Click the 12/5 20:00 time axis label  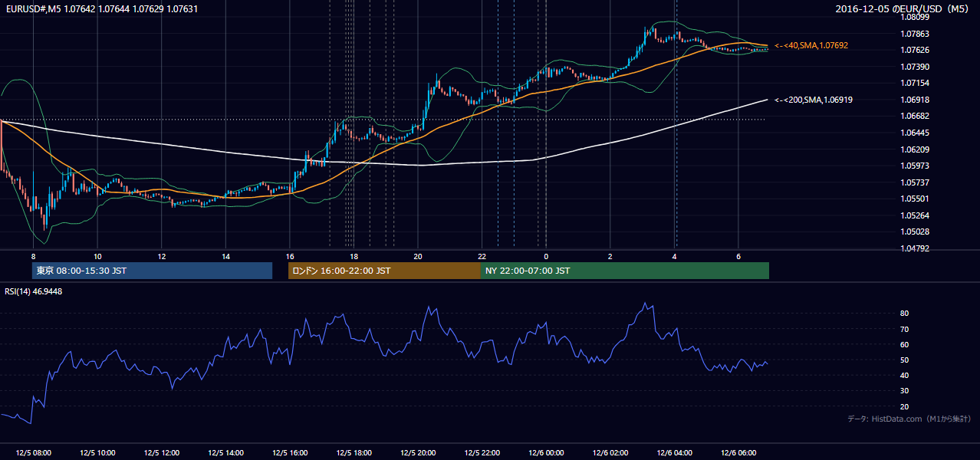418,452
